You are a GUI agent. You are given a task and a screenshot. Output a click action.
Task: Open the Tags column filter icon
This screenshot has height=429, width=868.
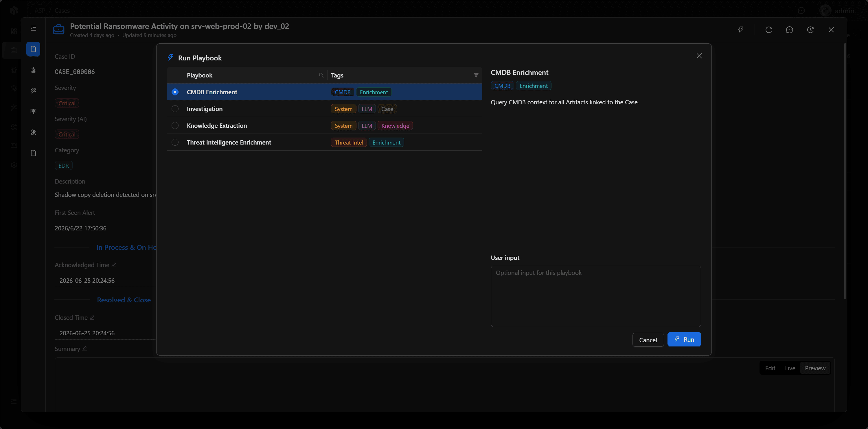[x=476, y=75]
